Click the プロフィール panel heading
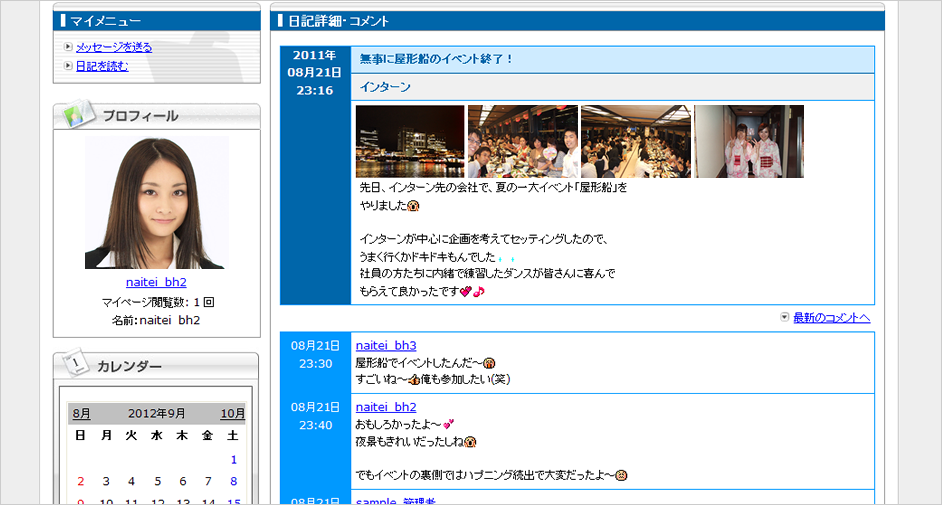The height and width of the screenshot is (505, 942). 141,116
